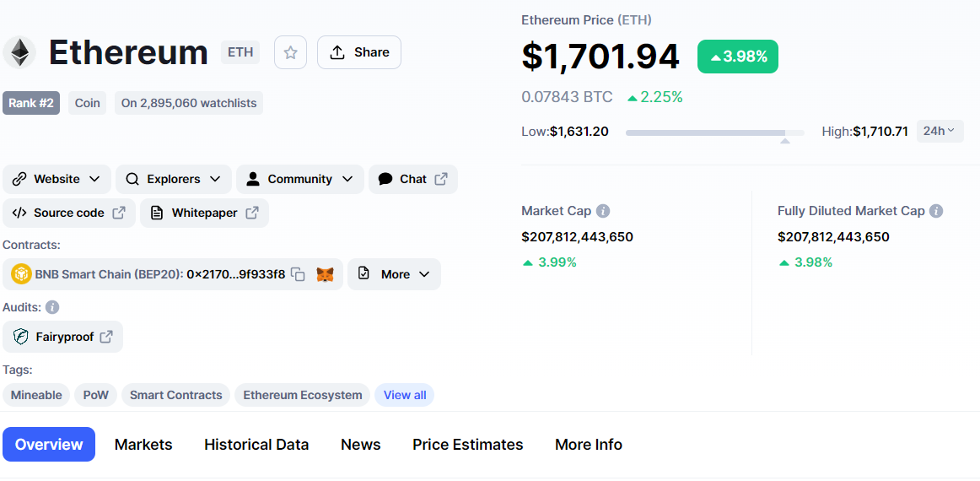Click the Fairyproof shield logo

(x=21, y=337)
